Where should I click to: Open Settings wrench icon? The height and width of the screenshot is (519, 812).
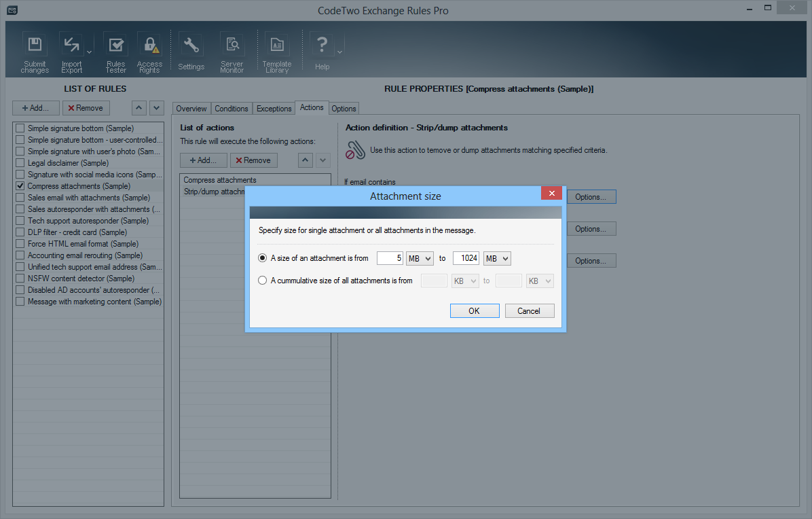click(191, 46)
